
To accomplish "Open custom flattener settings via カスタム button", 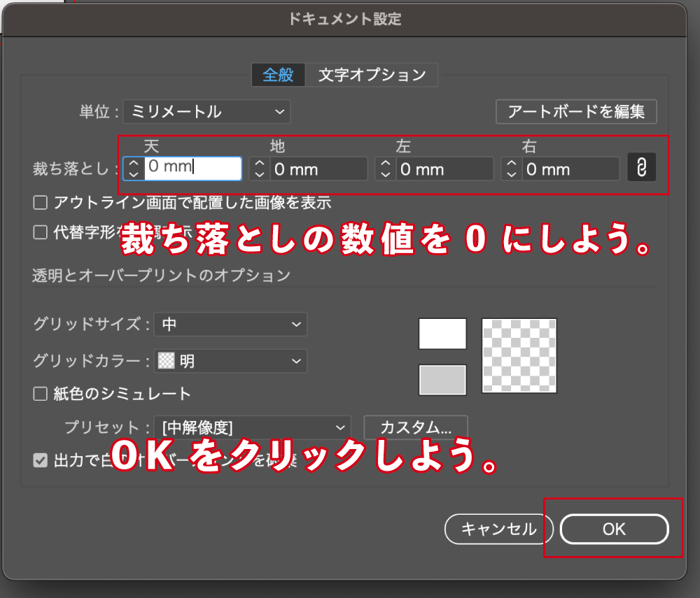I will (416, 427).
